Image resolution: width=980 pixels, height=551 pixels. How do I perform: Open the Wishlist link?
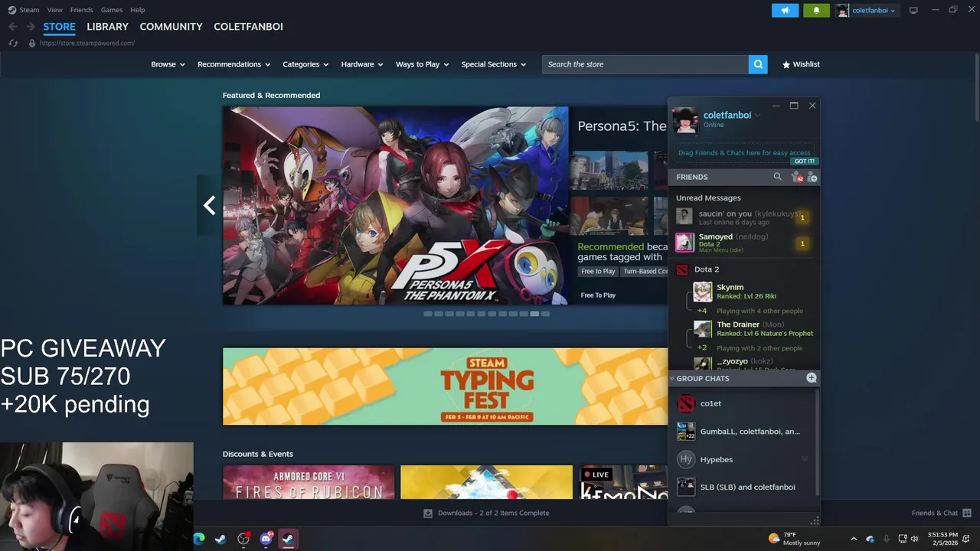(801, 64)
